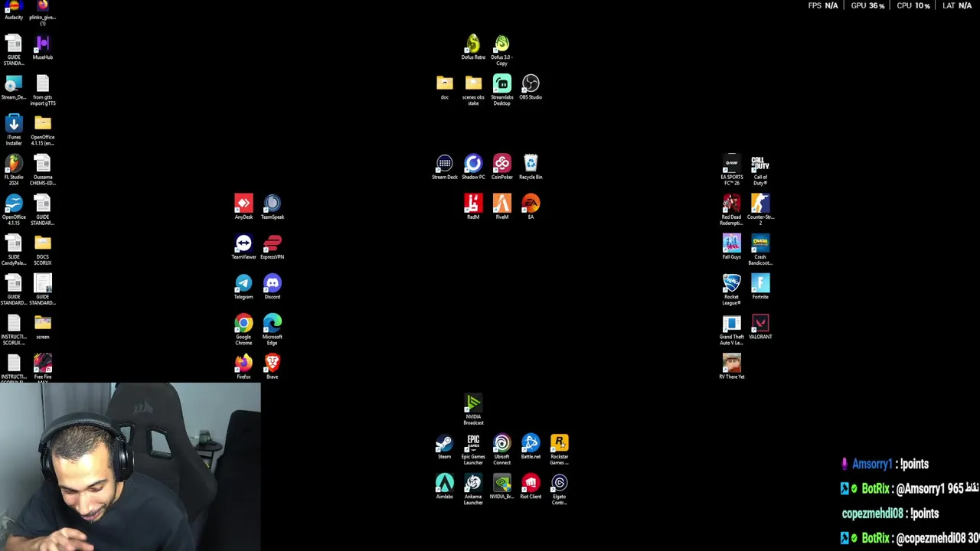Launch the Call of Duty shortcut
The image size is (980, 551).
760,171
